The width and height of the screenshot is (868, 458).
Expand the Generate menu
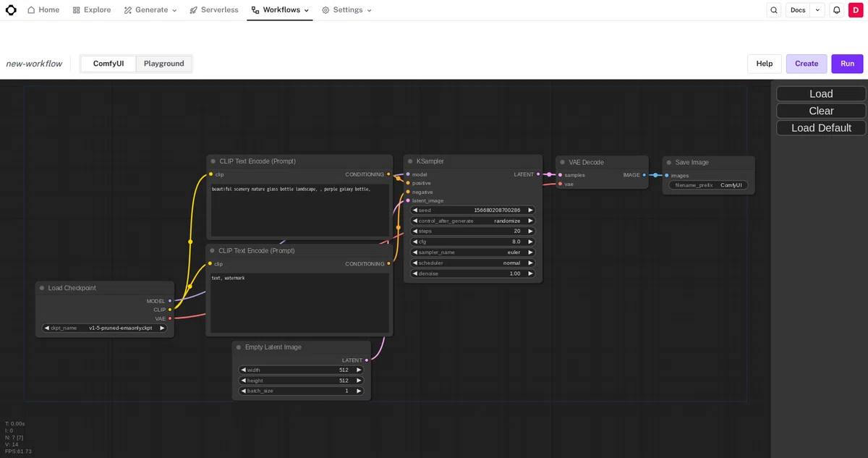click(150, 10)
